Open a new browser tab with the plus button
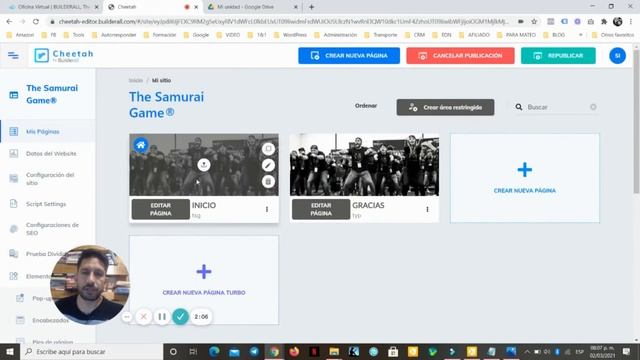The height and width of the screenshot is (360, 640). 311,7
